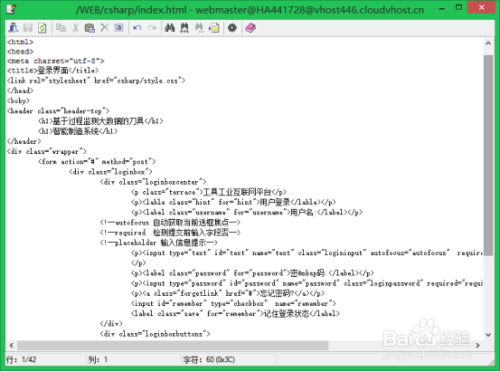Screen dimensions: 500x372
Task: Click the window resize grip in the status bar
Action: tap(491, 362)
